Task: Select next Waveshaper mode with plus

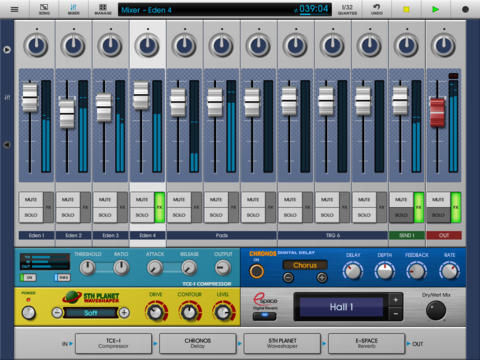Action: pos(124,313)
